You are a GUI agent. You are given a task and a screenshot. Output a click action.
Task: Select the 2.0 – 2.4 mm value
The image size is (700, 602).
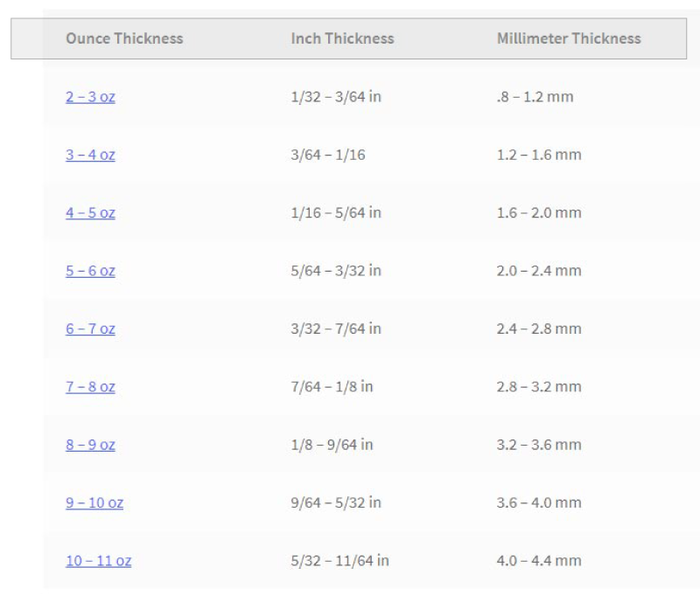(538, 271)
